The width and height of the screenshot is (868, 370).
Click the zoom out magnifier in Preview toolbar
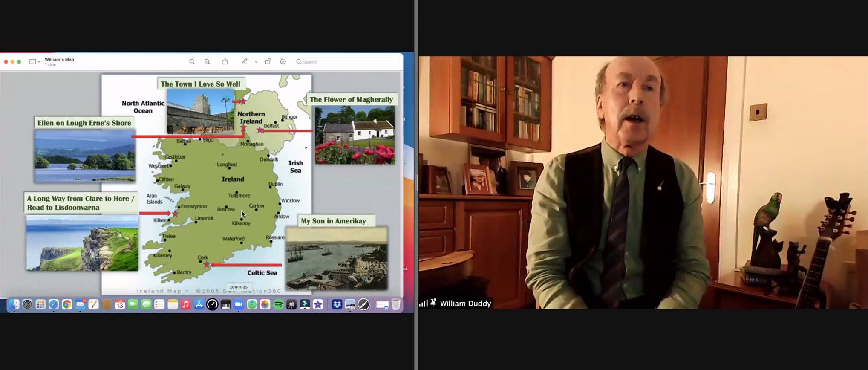tap(192, 62)
